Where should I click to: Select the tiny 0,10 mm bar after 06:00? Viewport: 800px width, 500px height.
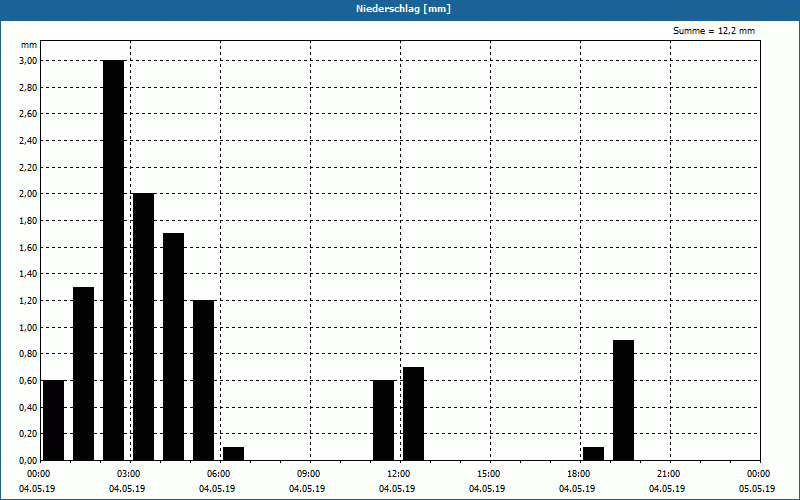click(234, 454)
